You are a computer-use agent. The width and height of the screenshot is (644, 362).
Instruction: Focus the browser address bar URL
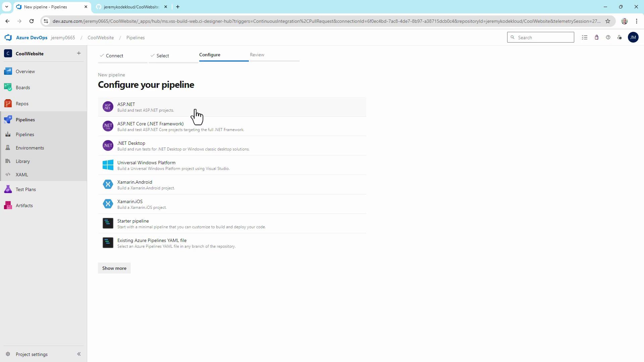326,21
